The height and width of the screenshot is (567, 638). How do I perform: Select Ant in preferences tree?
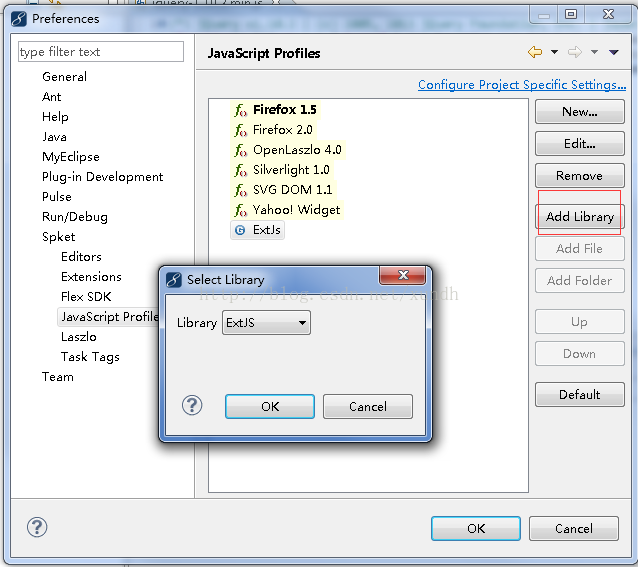coord(52,97)
